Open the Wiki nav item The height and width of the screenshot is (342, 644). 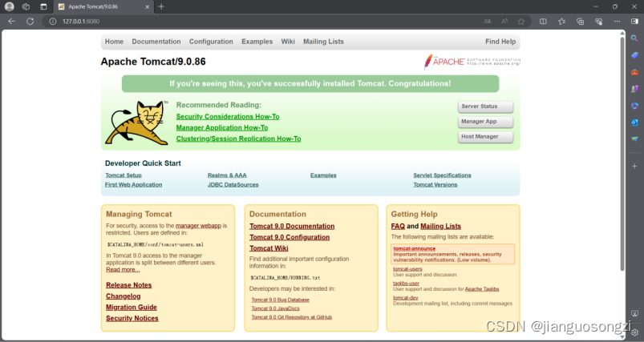pyautogui.click(x=288, y=42)
